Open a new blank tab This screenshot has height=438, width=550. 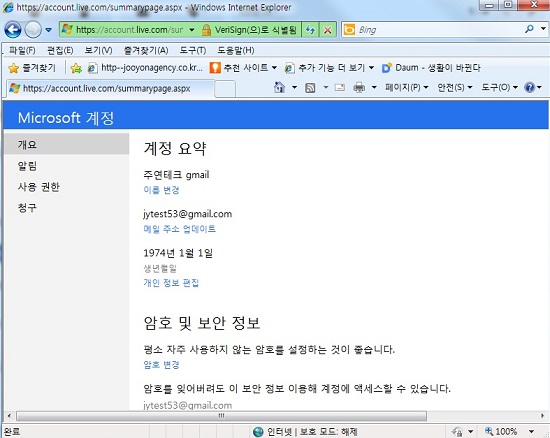pyautogui.click(x=224, y=88)
